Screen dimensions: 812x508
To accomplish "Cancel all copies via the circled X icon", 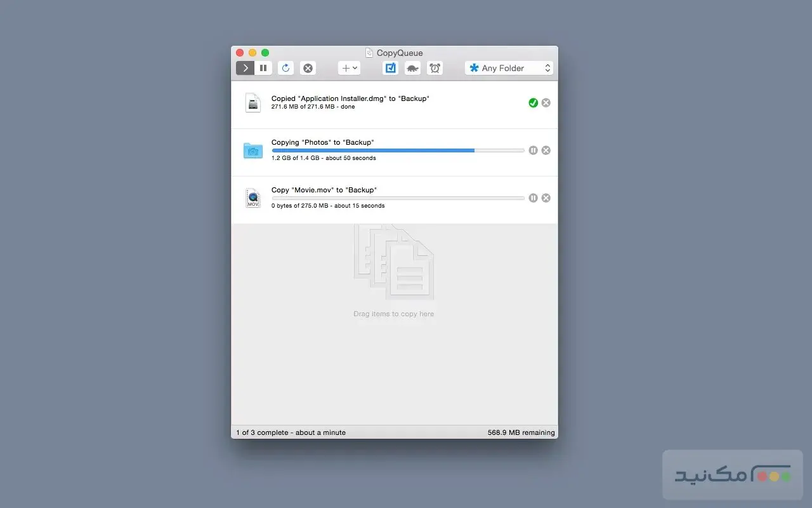I will coord(308,68).
